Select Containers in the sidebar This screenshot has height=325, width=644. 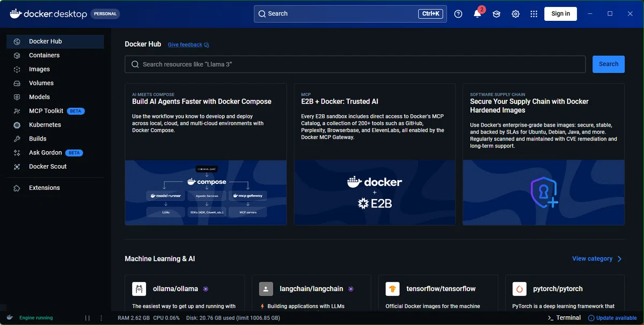point(55,55)
